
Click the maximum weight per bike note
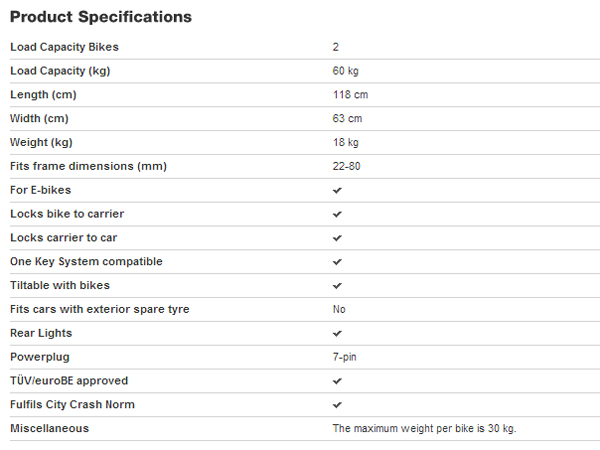click(x=424, y=428)
